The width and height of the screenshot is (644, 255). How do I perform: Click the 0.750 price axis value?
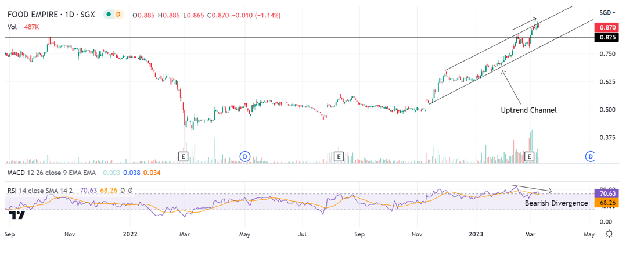[607, 54]
